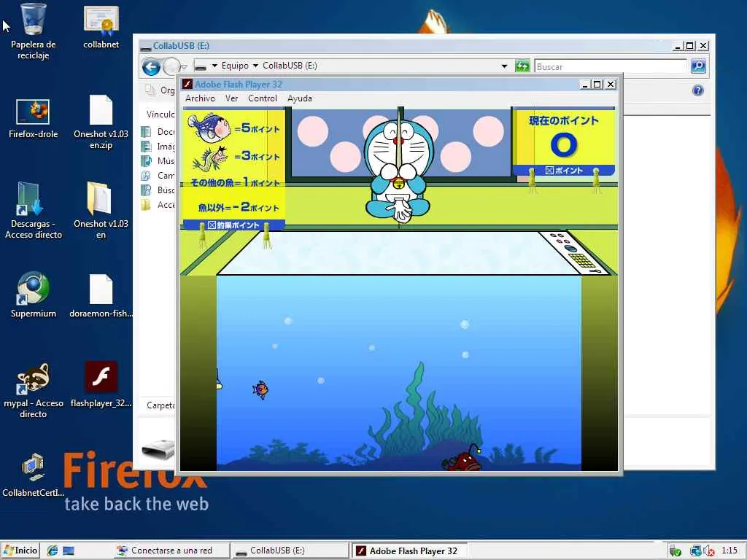
Task: Toggle the checkbox on the 釣果ポイント banner
Action: coord(212,225)
